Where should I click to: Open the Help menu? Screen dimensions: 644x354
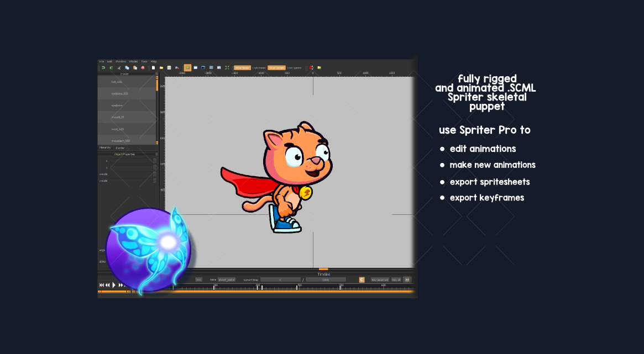[x=154, y=61]
